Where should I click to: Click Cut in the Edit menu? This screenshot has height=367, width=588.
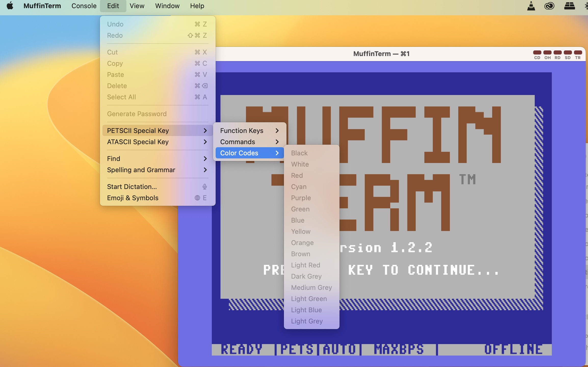158,52
